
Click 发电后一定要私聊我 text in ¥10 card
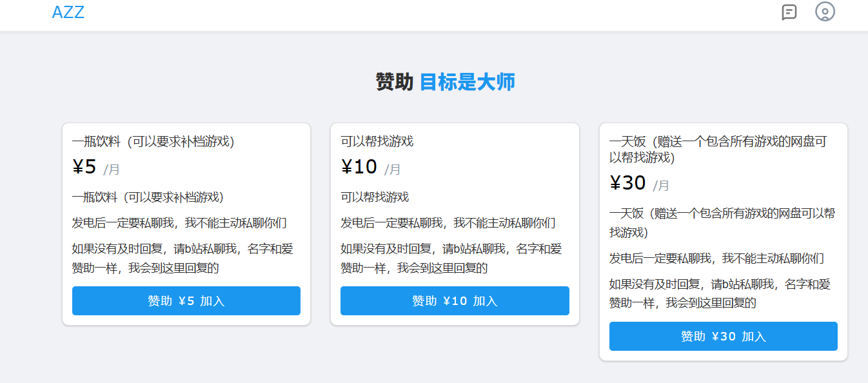click(x=448, y=223)
